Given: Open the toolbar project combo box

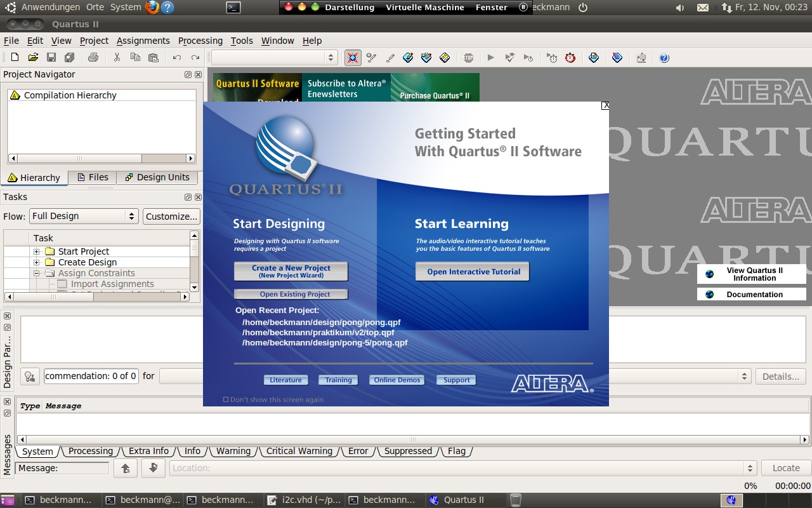Looking at the screenshot, I should (x=274, y=58).
